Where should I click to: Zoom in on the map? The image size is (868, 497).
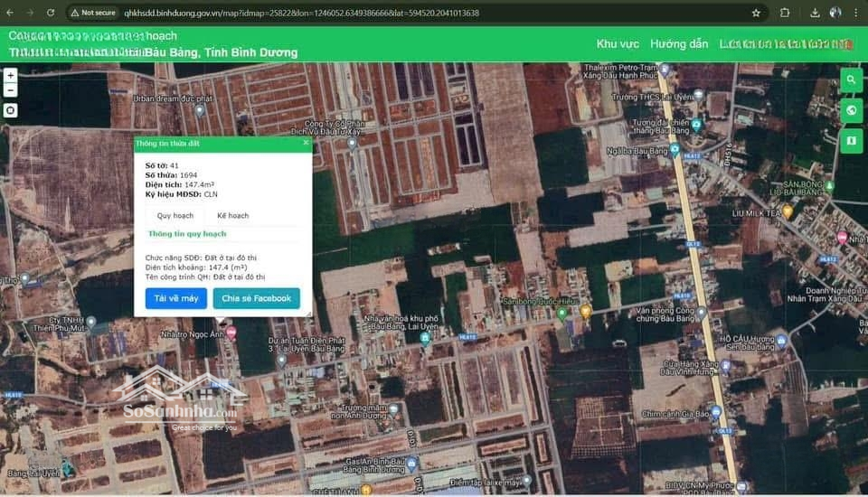coord(10,76)
